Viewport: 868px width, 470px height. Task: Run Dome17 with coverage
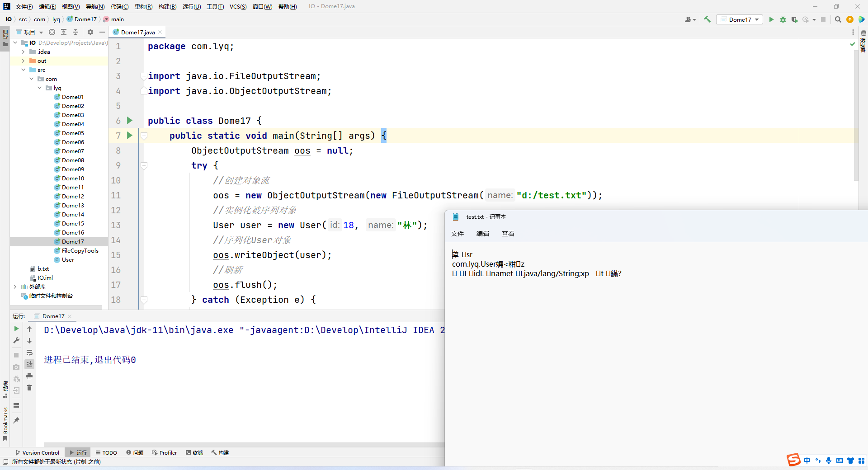click(x=794, y=19)
